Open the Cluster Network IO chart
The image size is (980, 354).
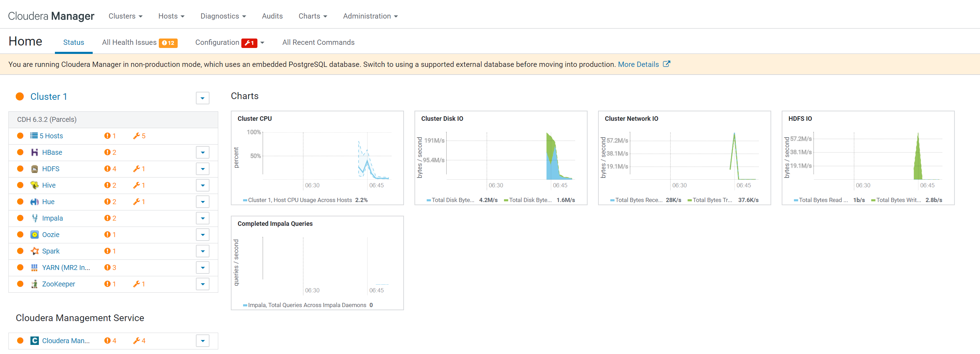(x=684, y=158)
